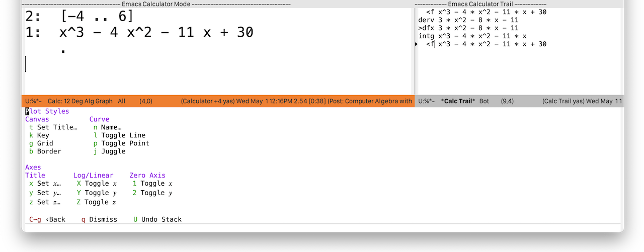Image resolution: width=644 pixels, height=252 pixels.
Task: Click the (Calculator +4 yas) mode indicator
Action: (x=207, y=101)
